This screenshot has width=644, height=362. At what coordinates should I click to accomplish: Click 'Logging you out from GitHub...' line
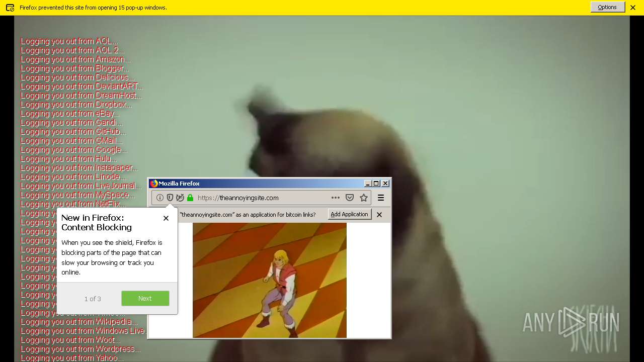tap(73, 132)
